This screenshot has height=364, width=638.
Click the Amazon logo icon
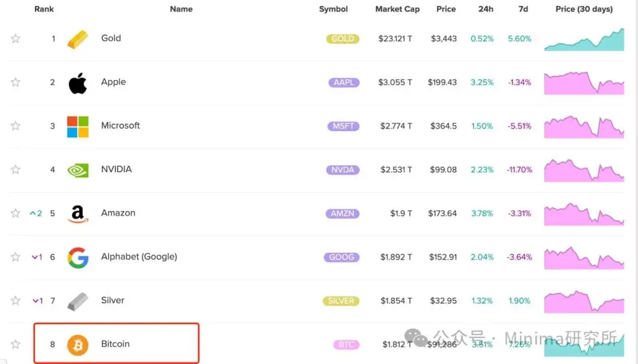tap(78, 214)
